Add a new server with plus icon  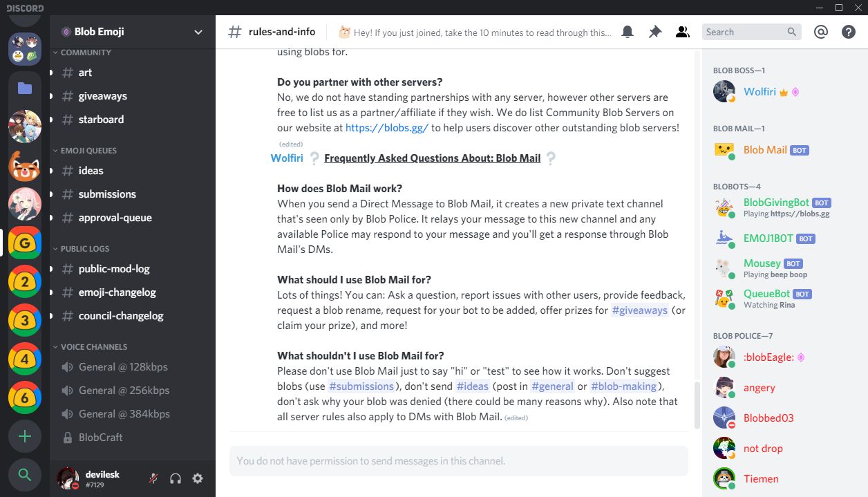25,436
